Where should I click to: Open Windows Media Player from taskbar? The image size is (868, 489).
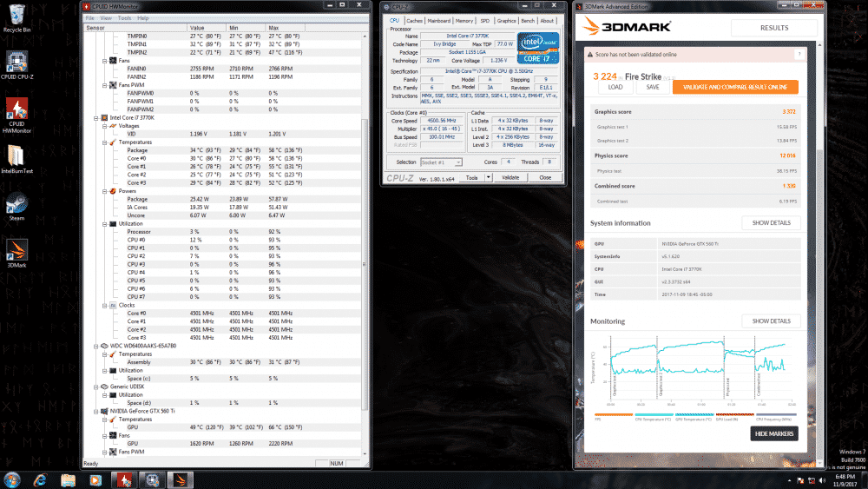click(95, 480)
